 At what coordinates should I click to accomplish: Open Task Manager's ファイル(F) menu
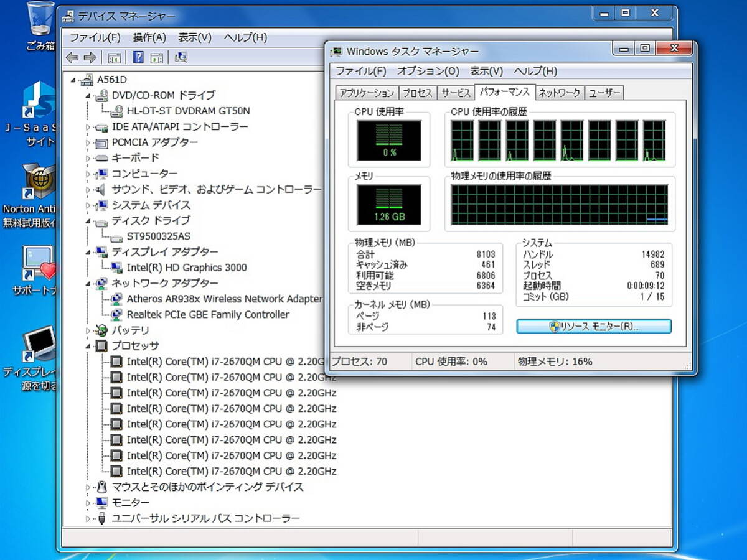point(361,71)
